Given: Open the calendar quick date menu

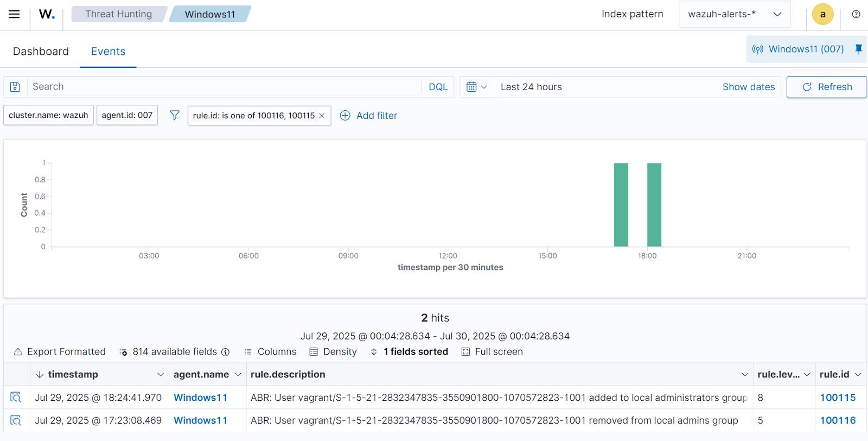Looking at the screenshot, I should pos(477,87).
